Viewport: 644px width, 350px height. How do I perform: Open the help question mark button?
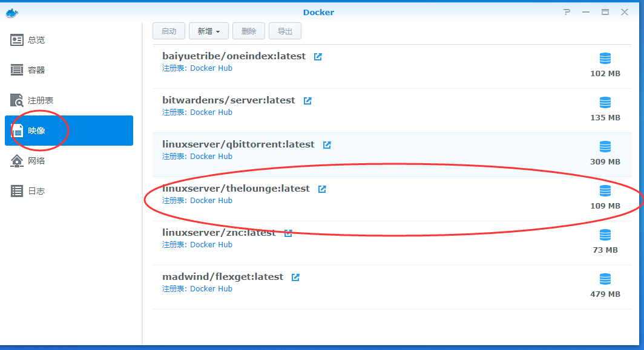[567, 12]
